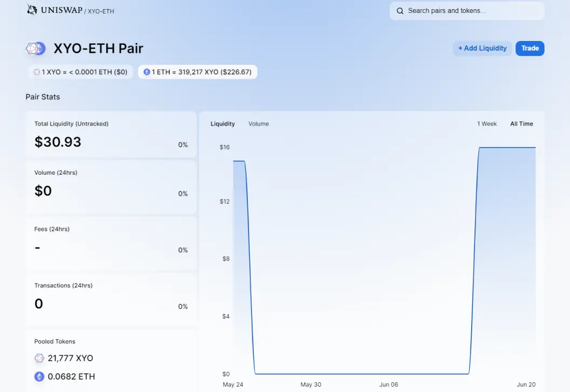Click the Pooled Tokens label

pos(55,341)
